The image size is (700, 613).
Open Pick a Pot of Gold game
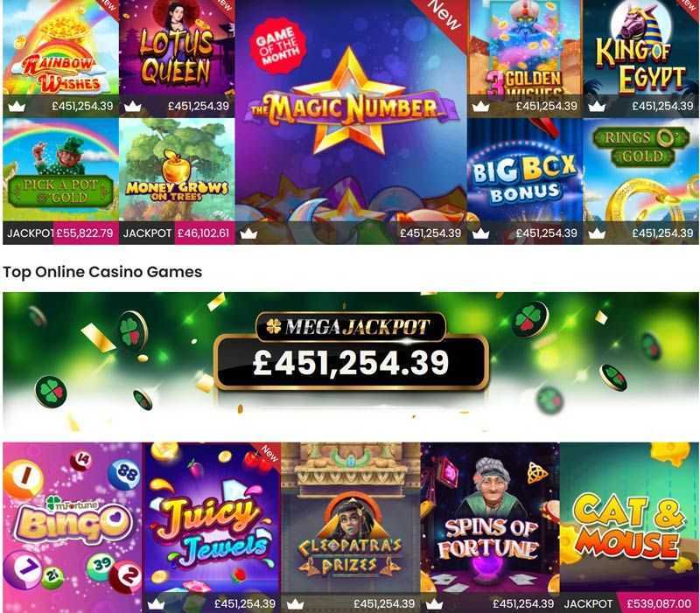tap(60, 181)
